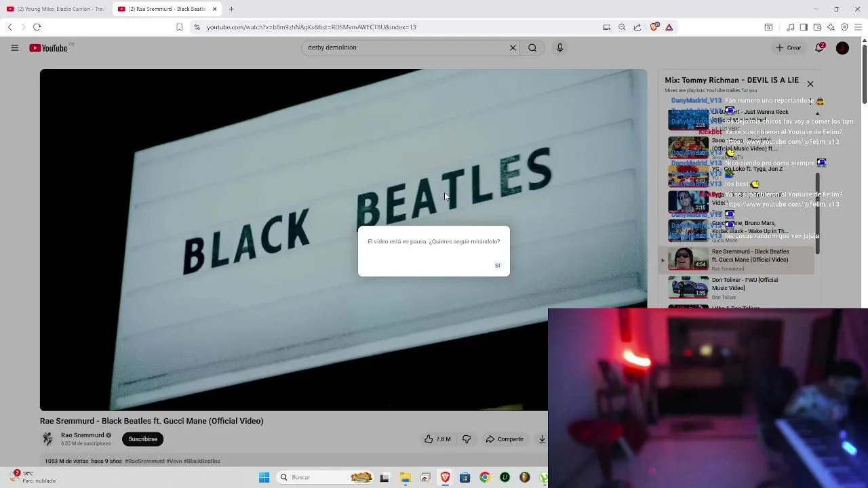
Task: Like the video with 7.8 M
Action: pyautogui.click(x=437, y=439)
